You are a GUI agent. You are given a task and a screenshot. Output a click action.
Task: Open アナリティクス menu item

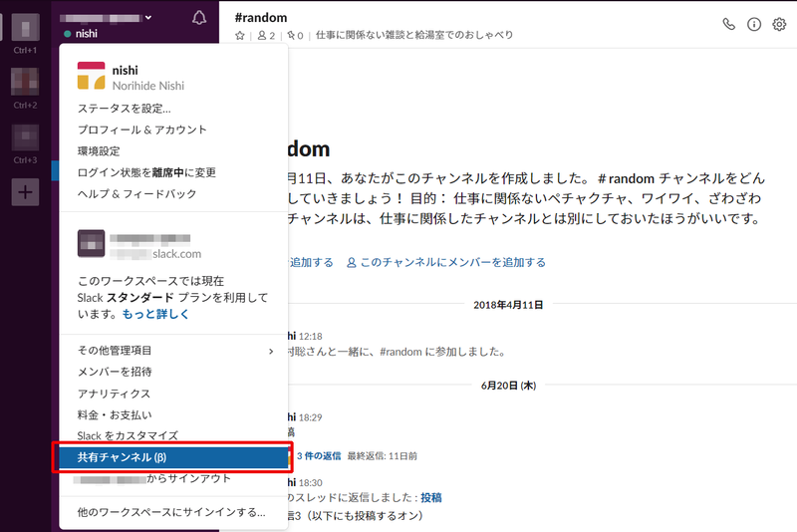pyautogui.click(x=114, y=394)
